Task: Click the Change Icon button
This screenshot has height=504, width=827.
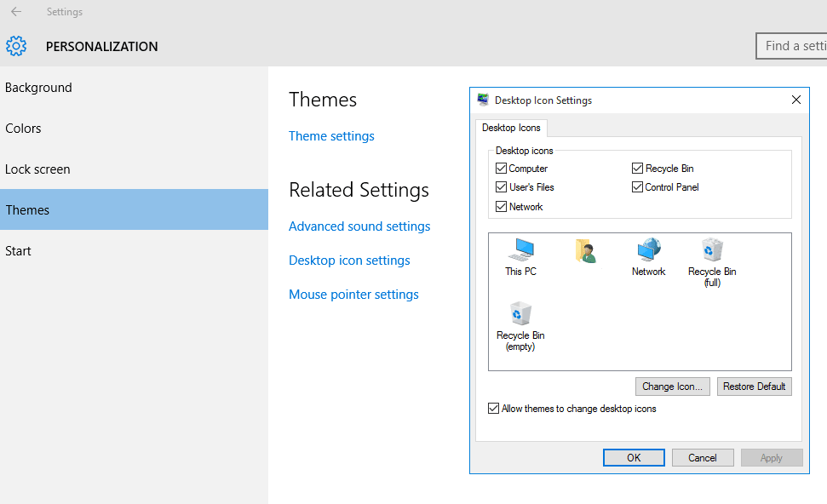Action: pos(672,387)
